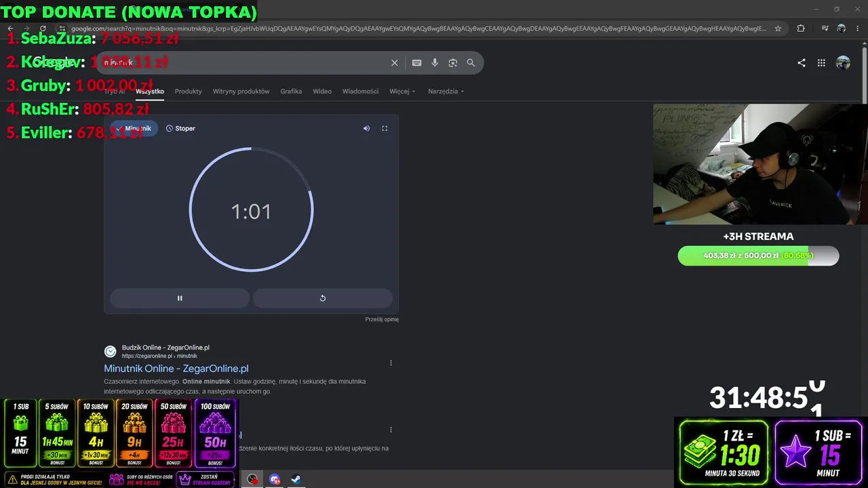Reload the page with the refresh button
868x488 pixels.
click(x=43, y=28)
